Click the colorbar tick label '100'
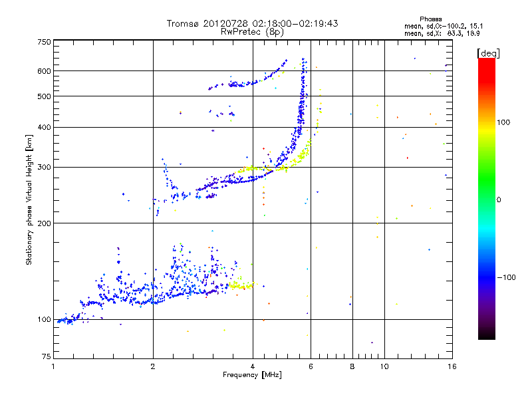This screenshot has height=399, width=532. (x=503, y=122)
